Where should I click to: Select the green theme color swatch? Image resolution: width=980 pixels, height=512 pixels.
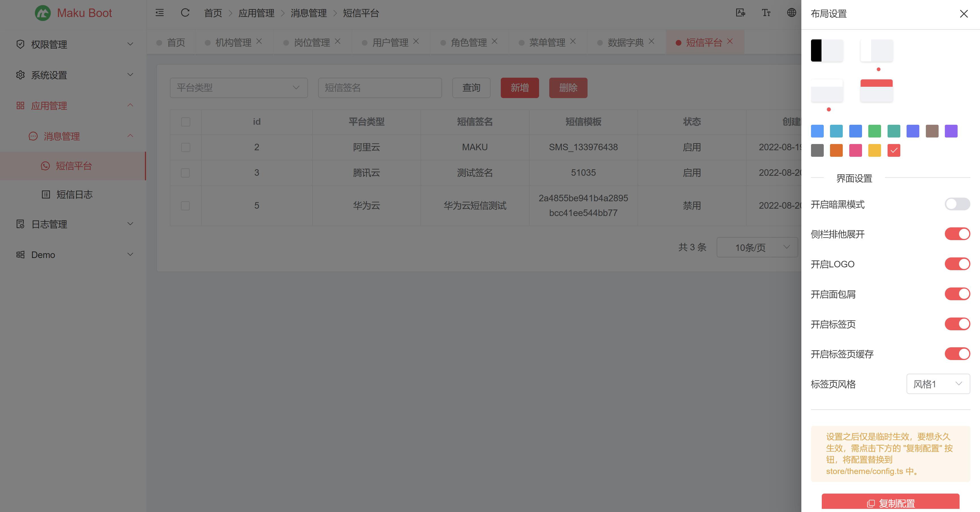[x=875, y=131]
